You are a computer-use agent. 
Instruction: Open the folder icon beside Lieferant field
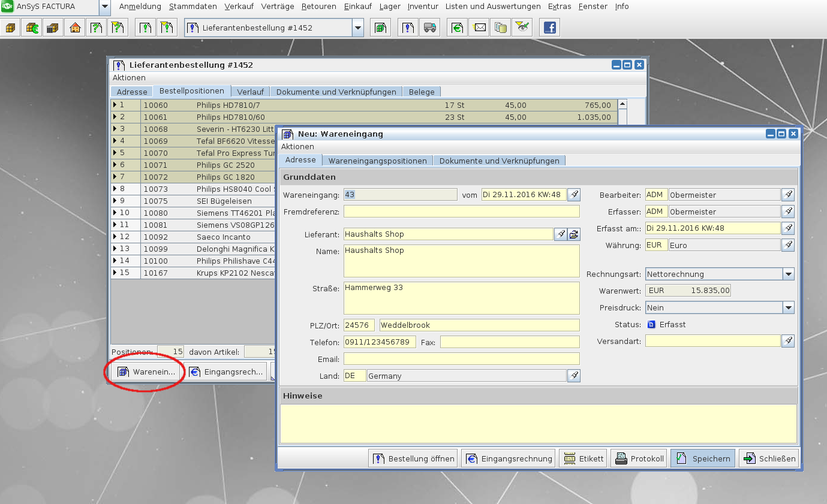click(574, 234)
